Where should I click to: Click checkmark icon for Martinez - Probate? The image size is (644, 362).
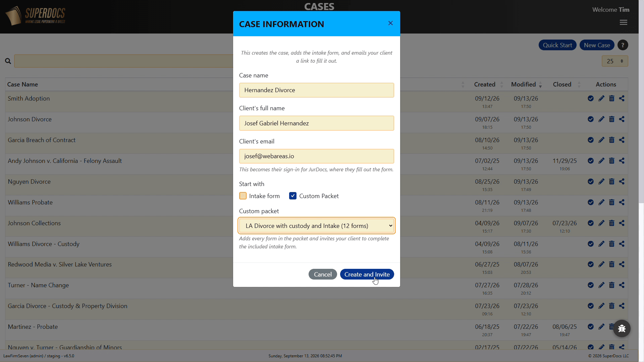click(x=591, y=326)
